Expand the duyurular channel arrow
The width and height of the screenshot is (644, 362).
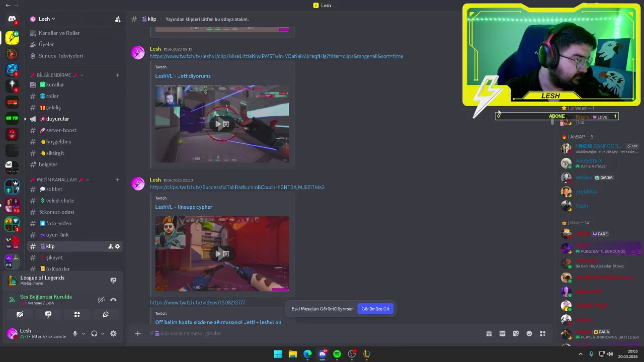point(25,119)
